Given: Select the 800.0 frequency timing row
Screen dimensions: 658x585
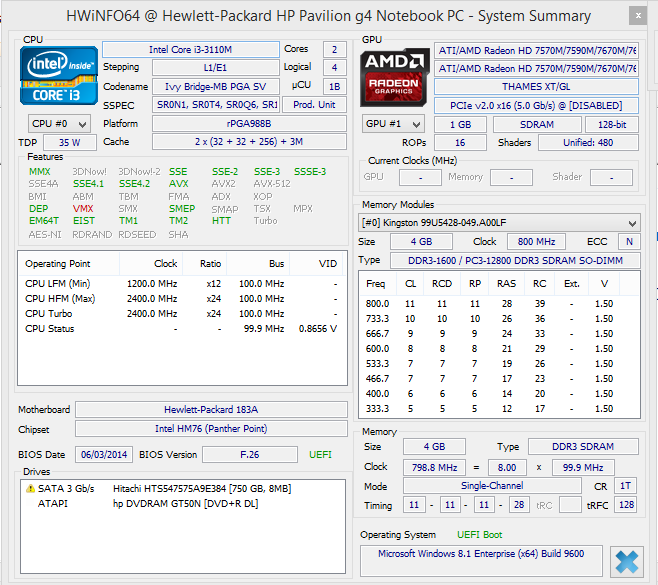Looking at the screenshot, I should pyautogui.click(x=499, y=303).
